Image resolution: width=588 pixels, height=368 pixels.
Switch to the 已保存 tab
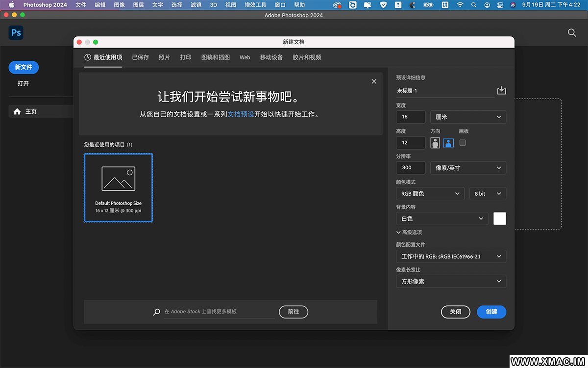click(x=141, y=57)
